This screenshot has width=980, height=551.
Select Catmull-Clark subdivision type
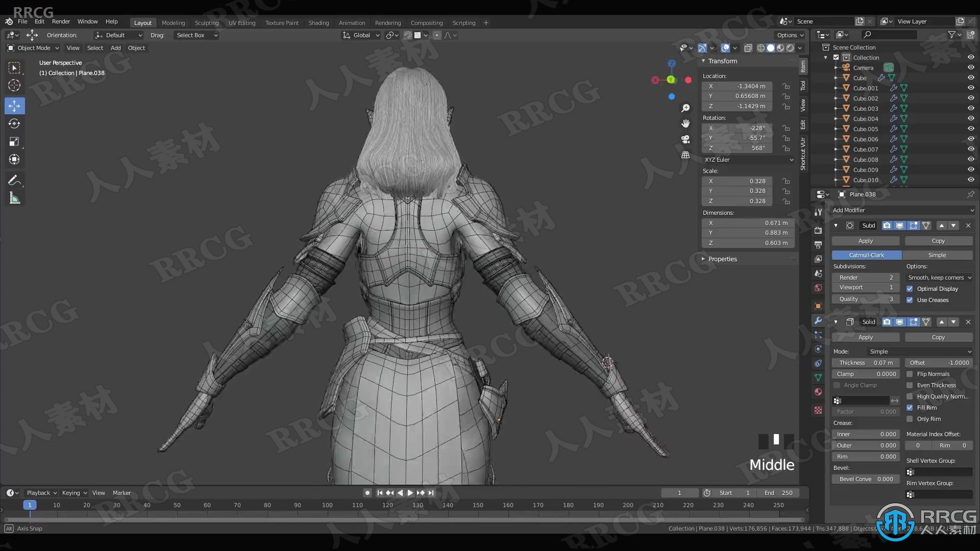click(867, 255)
